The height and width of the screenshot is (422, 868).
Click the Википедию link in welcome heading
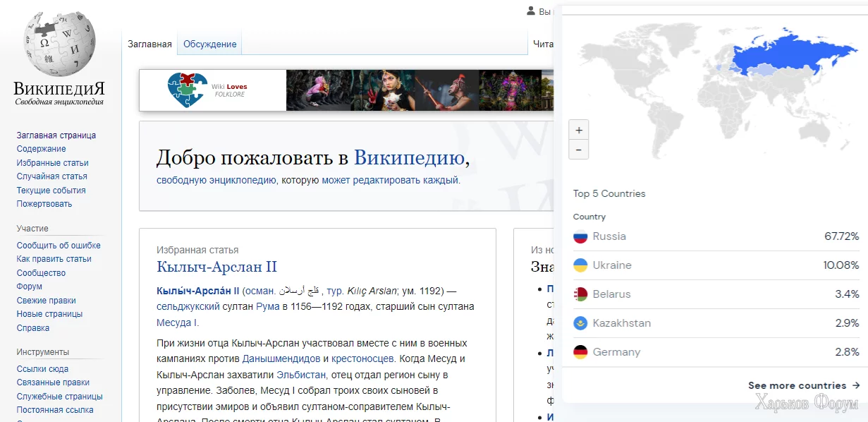(x=409, y=157)
